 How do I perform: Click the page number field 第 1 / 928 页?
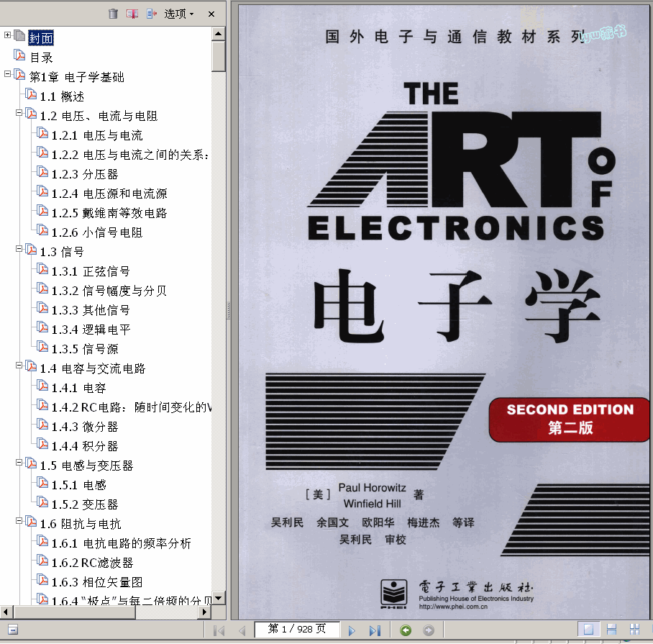297,629
